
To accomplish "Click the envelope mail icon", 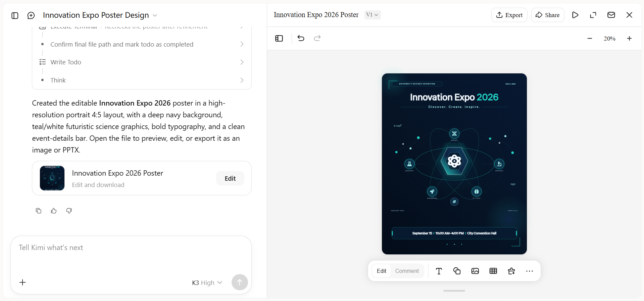I will pyautogui.click(x=611, y=15).
